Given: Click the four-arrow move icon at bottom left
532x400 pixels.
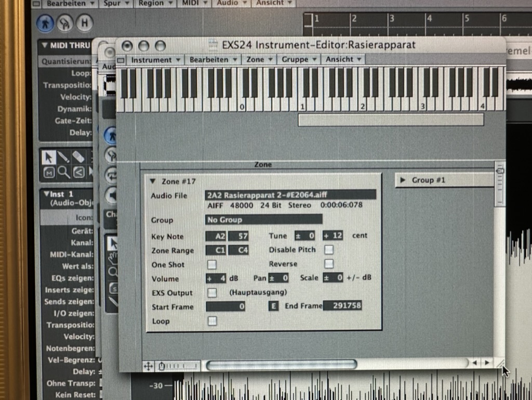Looking at the screenshot, I should point(148,366).
